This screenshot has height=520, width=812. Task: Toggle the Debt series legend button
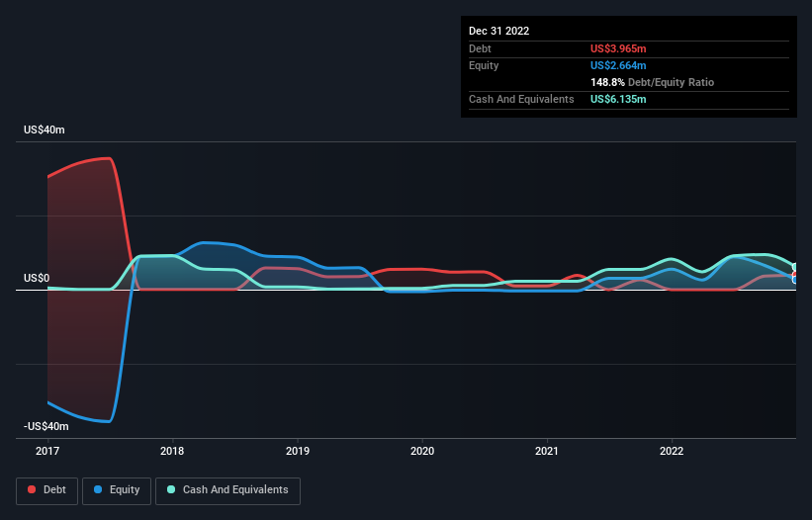point(46,490)
